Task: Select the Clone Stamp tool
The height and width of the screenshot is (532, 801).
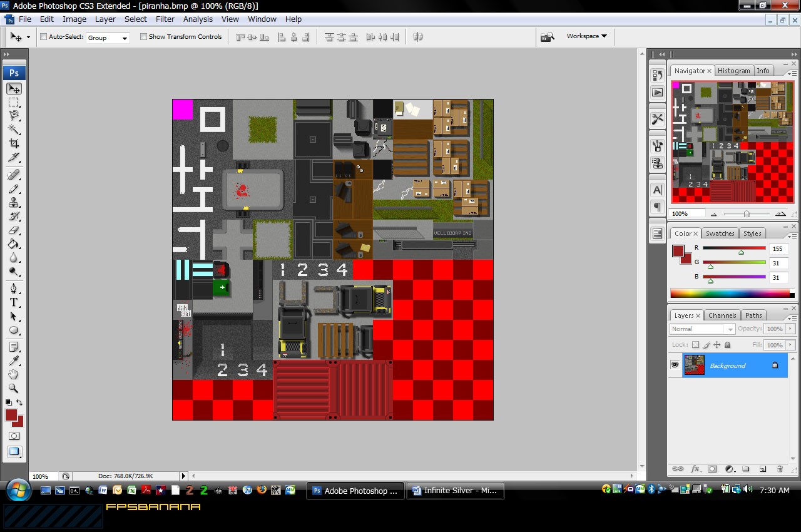Action: pyautogui.click(x=14, y=202)
